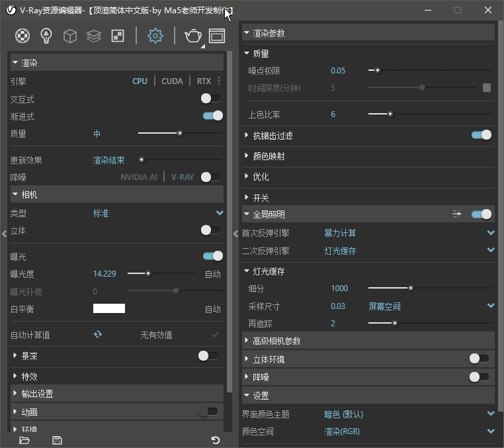Collapse the right panel middle arrow
Image resolution: width=504 pixels, height=448 pixels.
235,234
